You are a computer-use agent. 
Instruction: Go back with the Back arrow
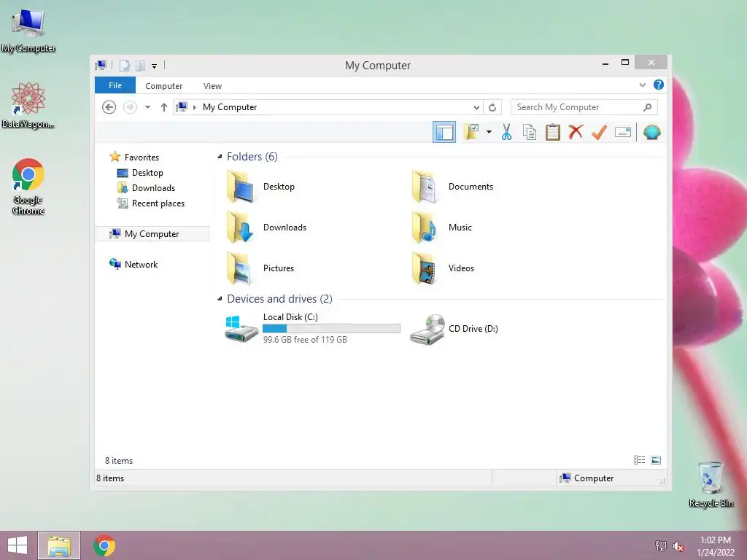click(x=109, y=107)
